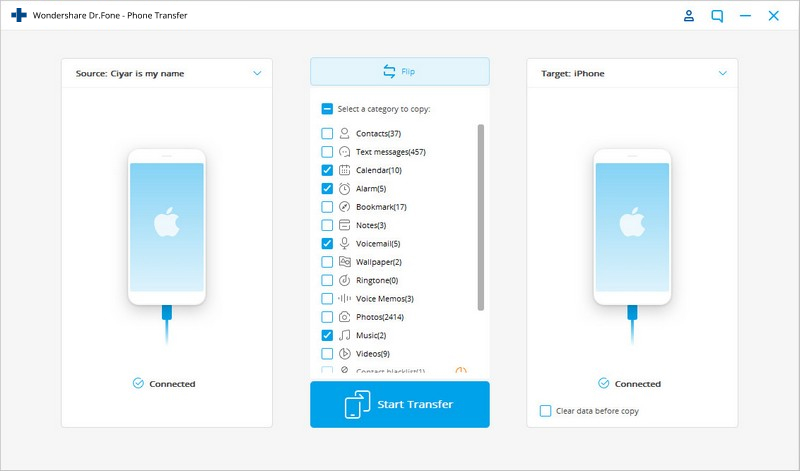Minimize the Dr.Fone window
This screenshot has height=471, width=800.
tap(745, 16)
